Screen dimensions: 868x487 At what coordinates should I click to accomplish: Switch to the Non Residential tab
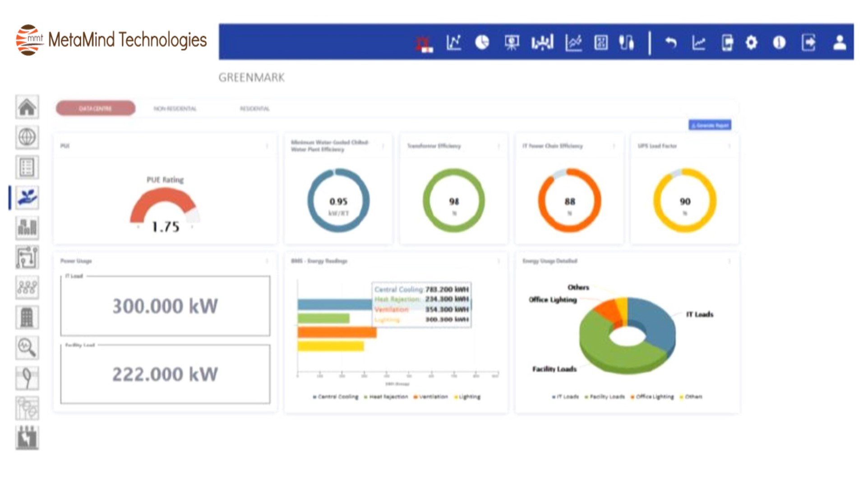[175, 109]
